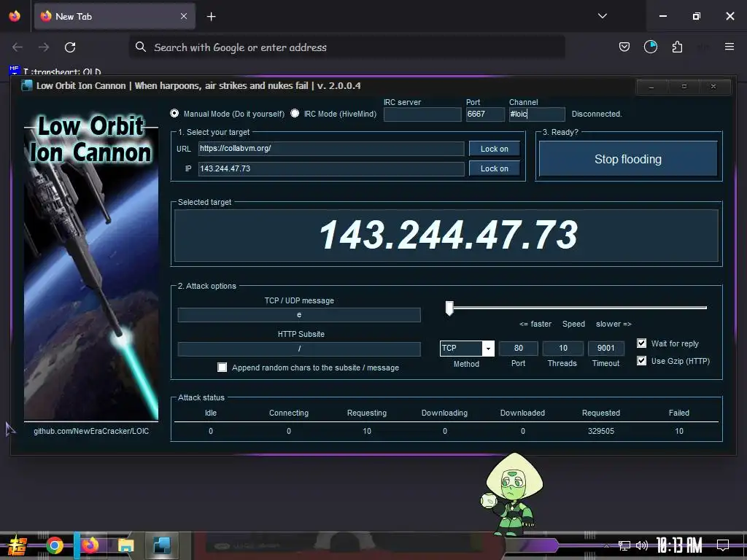Click the IRC server input field
The height and width of the screenshot is (560, 747).
[x=422, y=114]
